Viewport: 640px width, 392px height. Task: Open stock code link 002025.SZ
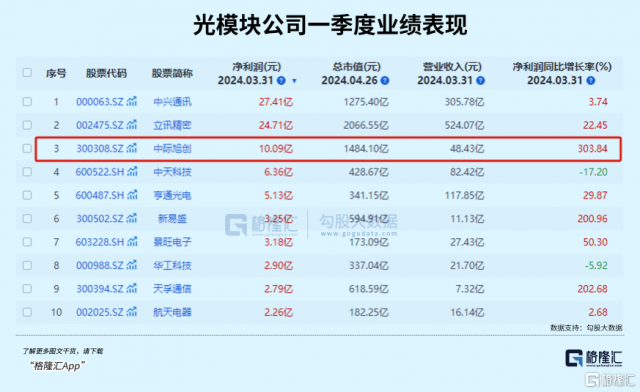(100, 312)
